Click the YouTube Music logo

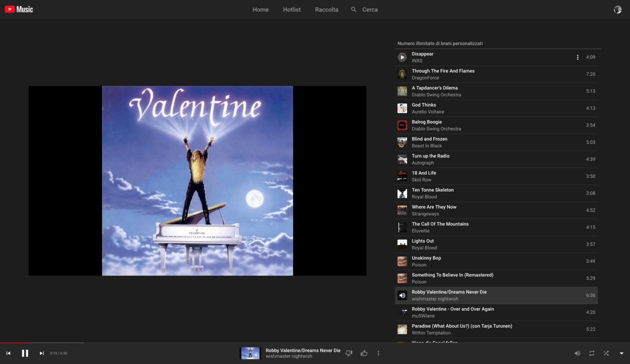19,9
